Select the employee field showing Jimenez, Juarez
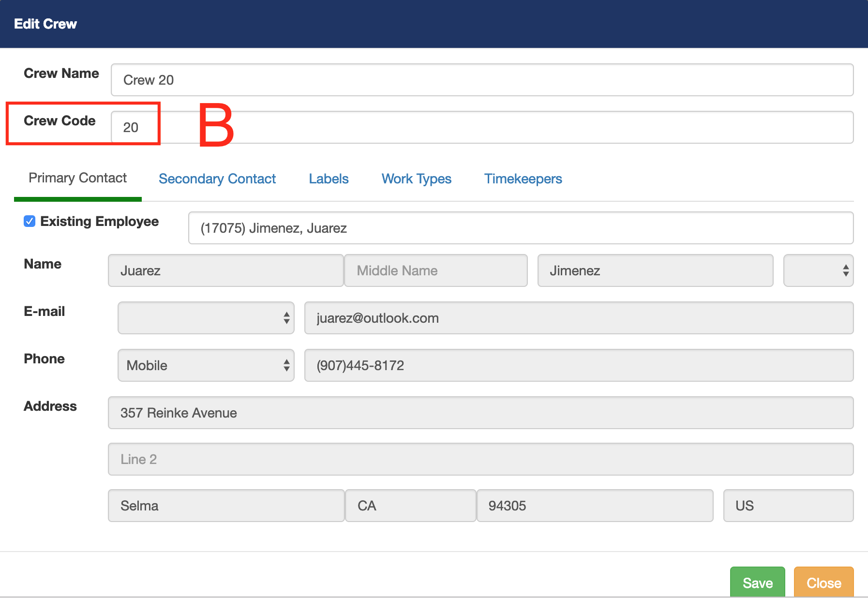 coord(520,228)
